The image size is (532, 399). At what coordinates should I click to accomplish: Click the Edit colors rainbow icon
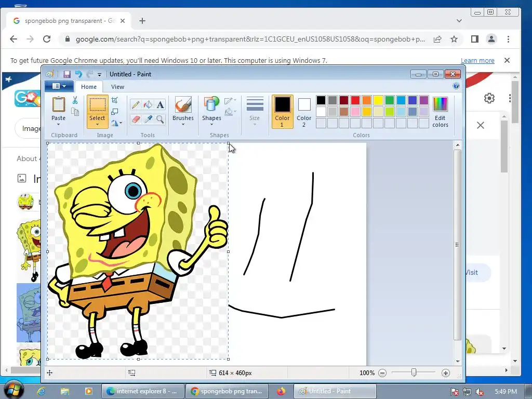coord(440,104)
